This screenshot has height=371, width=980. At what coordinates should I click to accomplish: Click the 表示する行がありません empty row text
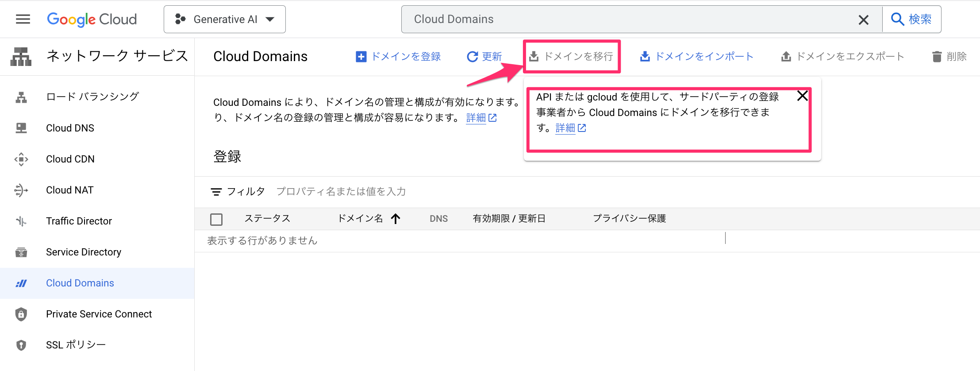click(262, 240)
